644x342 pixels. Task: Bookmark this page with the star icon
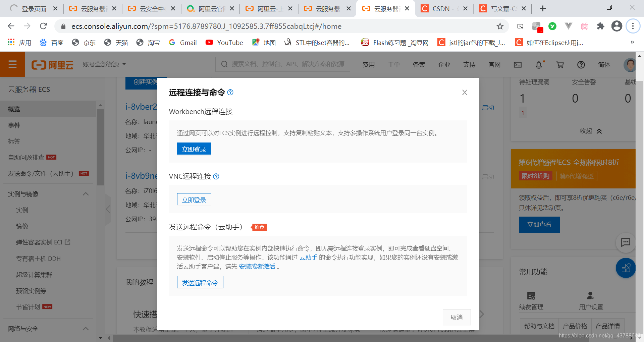click(x=500, y=26)
